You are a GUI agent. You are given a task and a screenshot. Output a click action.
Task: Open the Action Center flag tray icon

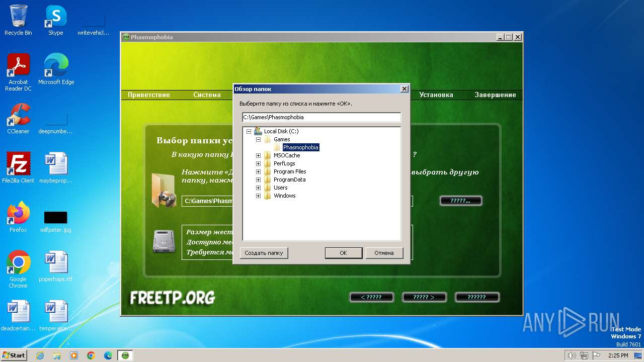coord(597,355)
